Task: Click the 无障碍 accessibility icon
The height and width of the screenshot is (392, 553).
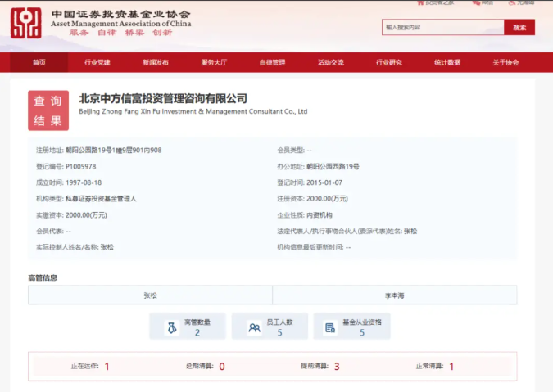Action: click(x=514, y=2)
